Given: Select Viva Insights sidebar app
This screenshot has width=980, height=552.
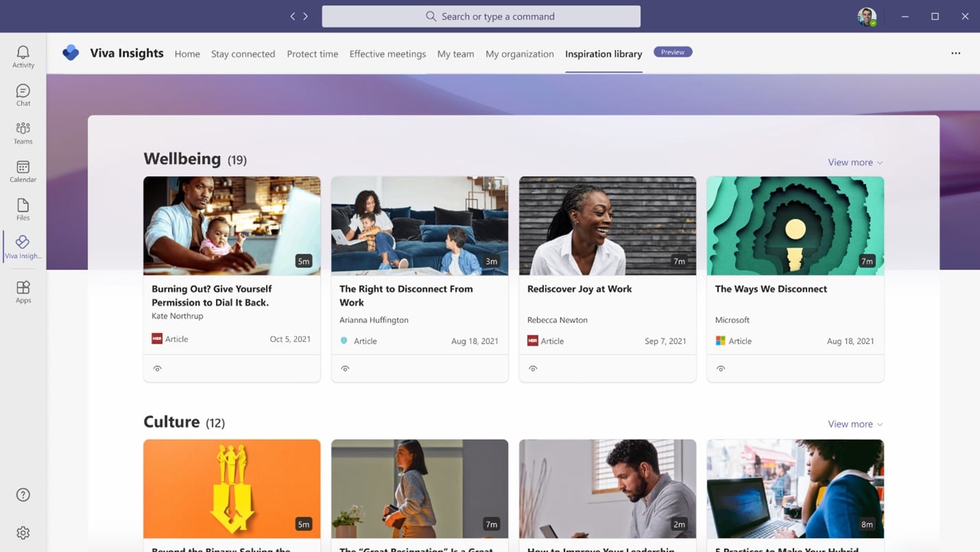Looking at the screenshot, I should [x=23, y=247].
